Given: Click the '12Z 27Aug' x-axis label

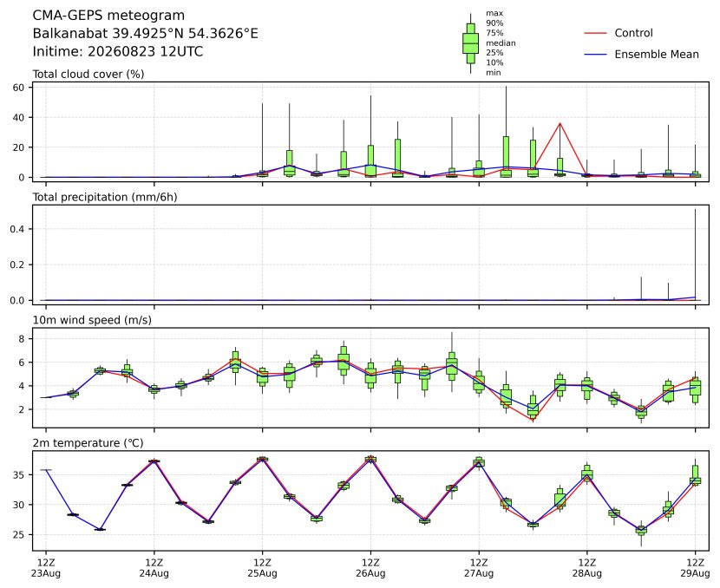Looking at the screenshot, I should tap(479, 568).
